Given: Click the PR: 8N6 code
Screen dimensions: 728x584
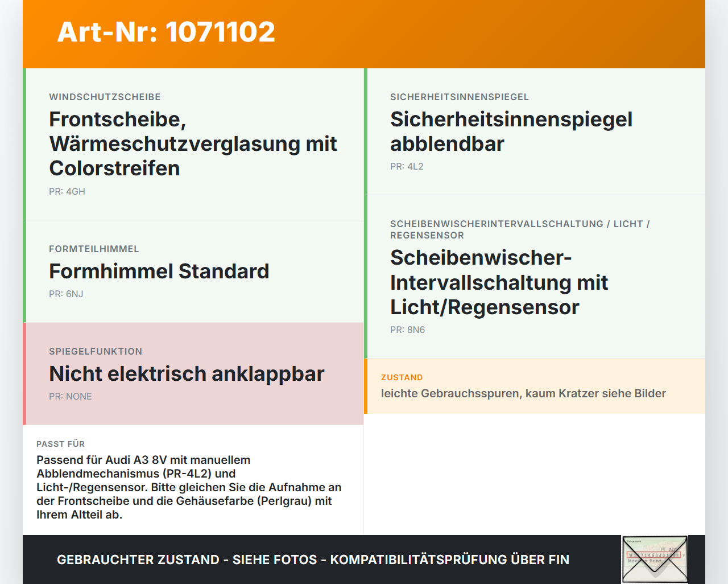Looking at the screenshot, I should (408, 330).
